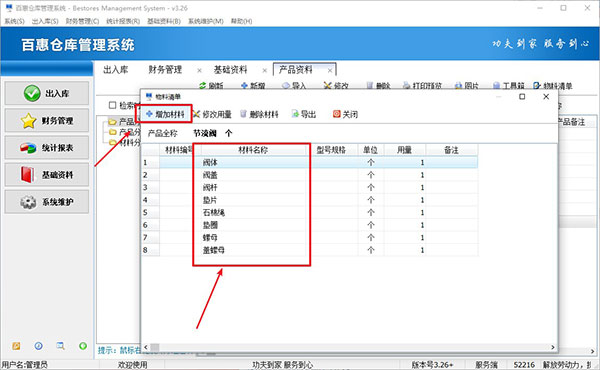Image resolution: width=600 pixels, height=370 pixels.
Task: Click the orange note icon at sidebar bottom
Action: pyautogui.click(x=16, y=346)
